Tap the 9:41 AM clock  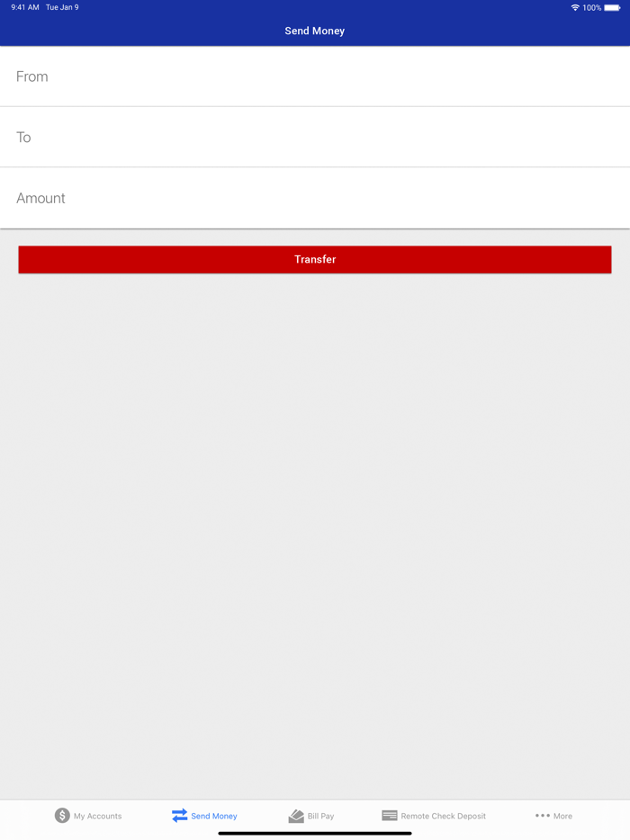[x=25, y=7]
